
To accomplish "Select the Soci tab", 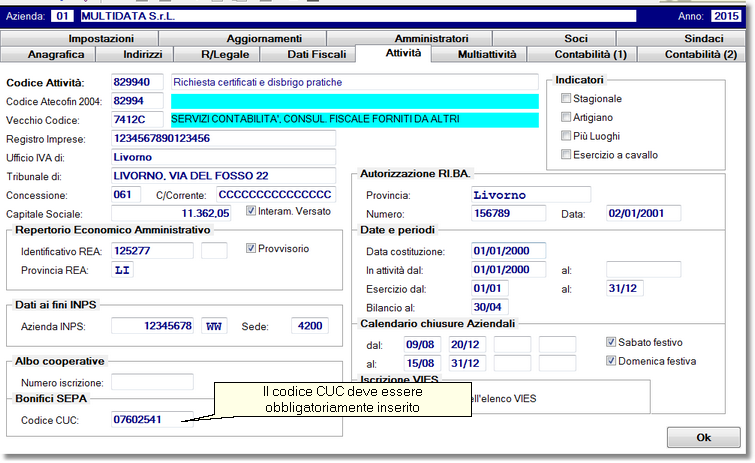I will click(554, 39).
